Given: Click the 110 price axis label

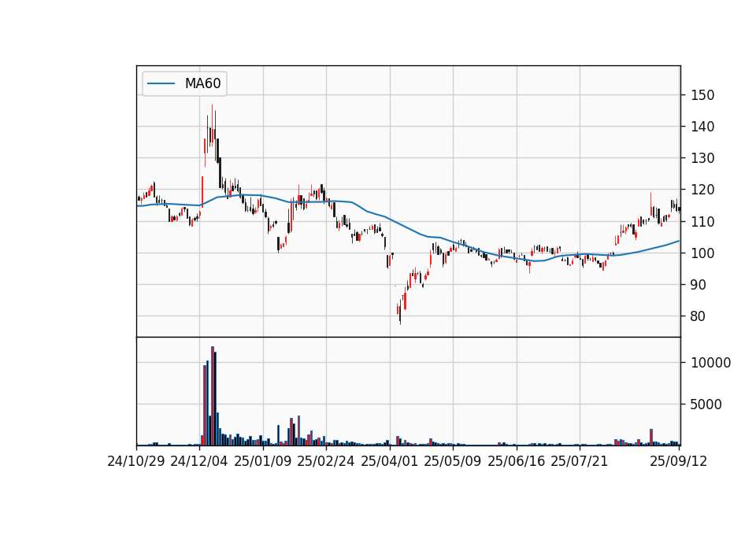Looking at the screenshot, I should click(x=702, y=222).
